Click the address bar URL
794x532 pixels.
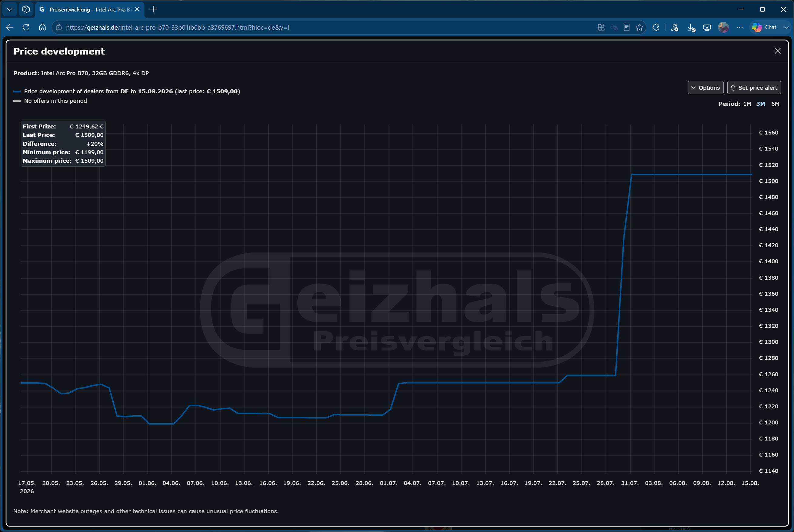point(178,28)
